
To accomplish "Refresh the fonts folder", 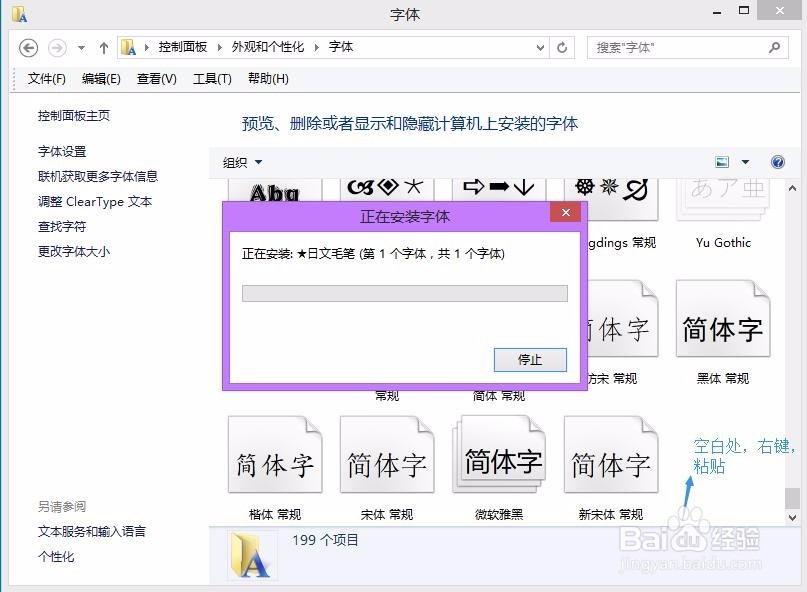I will click(x=562, y=48).
